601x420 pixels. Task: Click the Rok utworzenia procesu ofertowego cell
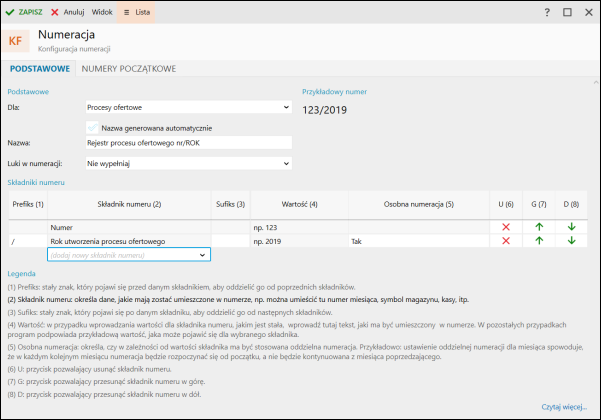pos(129,241)
